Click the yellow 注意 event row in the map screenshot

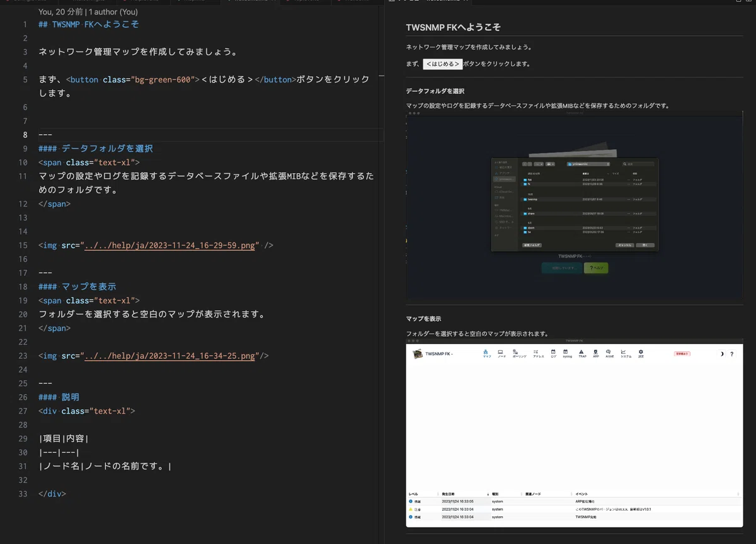575,509
